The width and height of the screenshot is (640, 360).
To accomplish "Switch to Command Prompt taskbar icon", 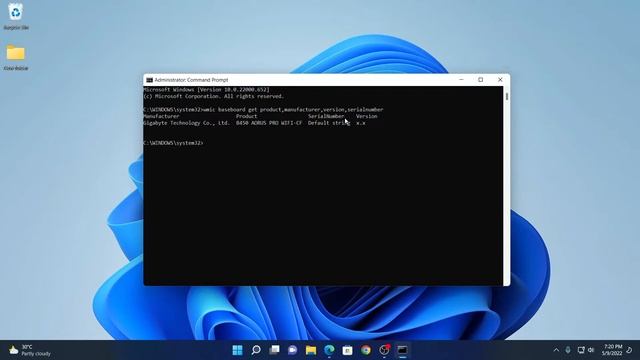I will click(x=402, y=350).
